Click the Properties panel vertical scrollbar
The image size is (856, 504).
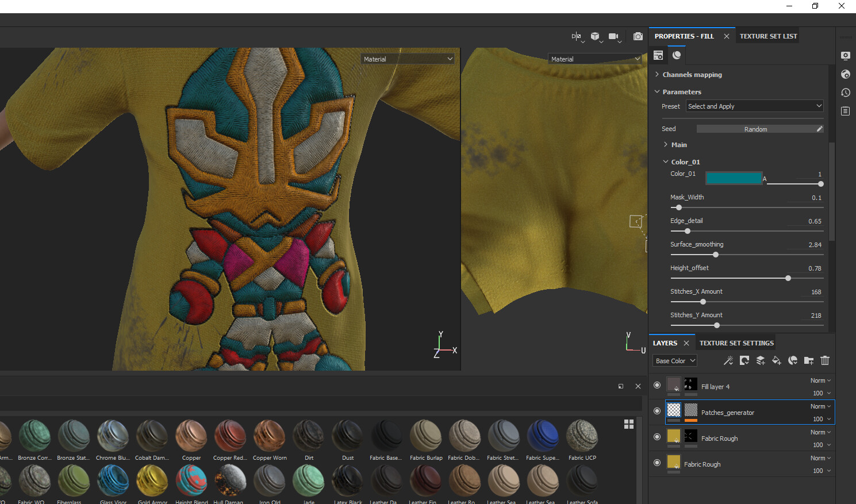[x=832, y=191]
